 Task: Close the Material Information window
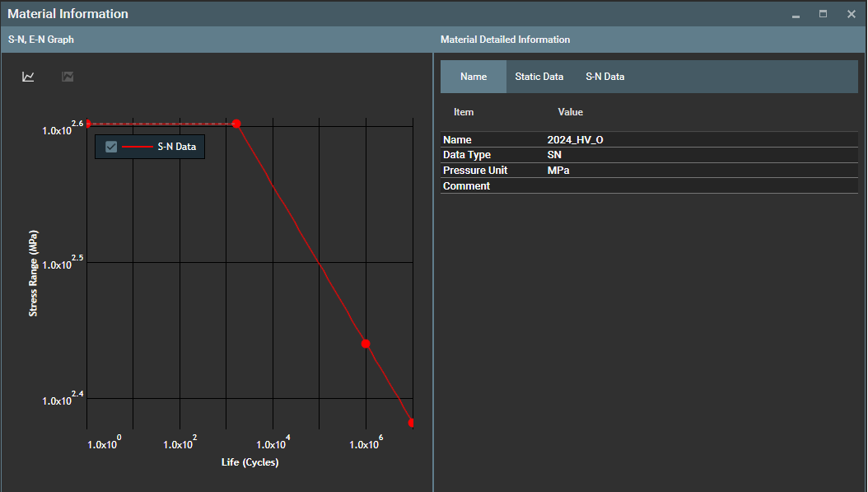(x=851, y=14)
